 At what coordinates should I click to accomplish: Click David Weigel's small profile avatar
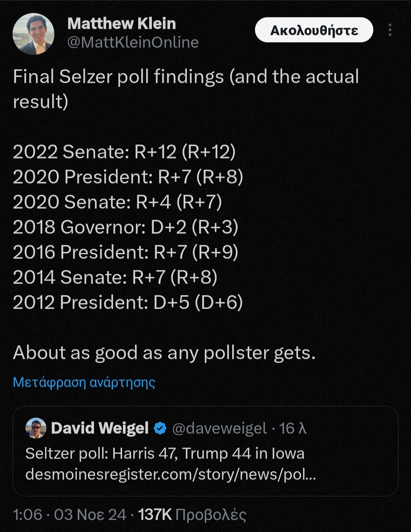[x=36, y=428]
